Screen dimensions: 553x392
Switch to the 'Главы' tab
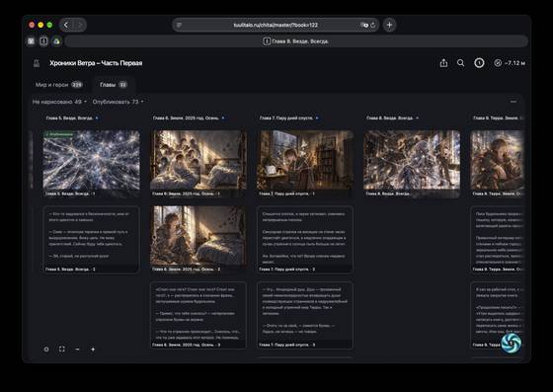click(x=114, y=85)
